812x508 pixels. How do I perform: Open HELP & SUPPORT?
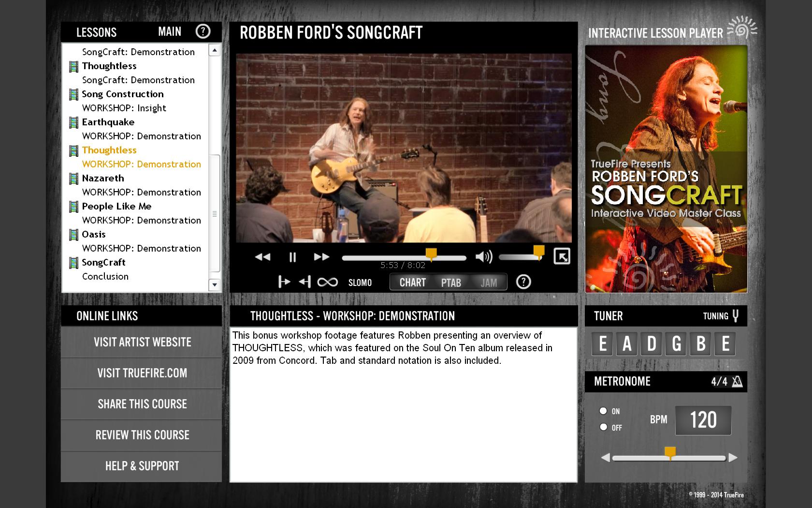point(142,466)
